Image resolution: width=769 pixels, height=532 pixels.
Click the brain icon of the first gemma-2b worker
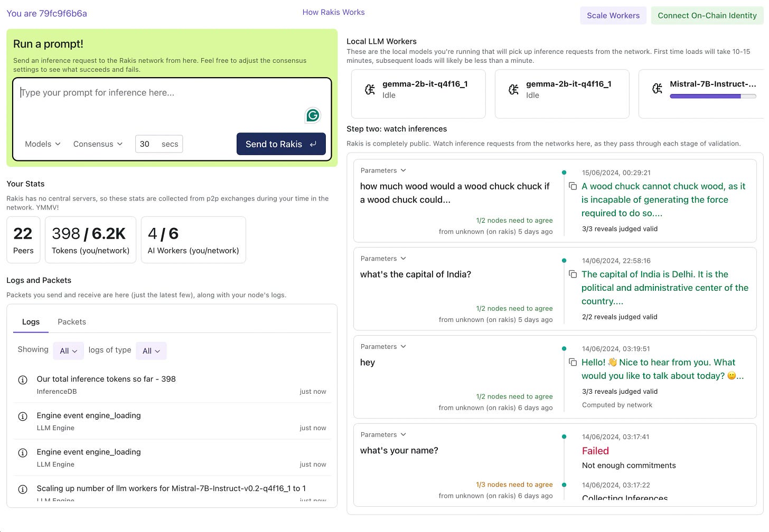pyautogui.click(x=370, y=89)
